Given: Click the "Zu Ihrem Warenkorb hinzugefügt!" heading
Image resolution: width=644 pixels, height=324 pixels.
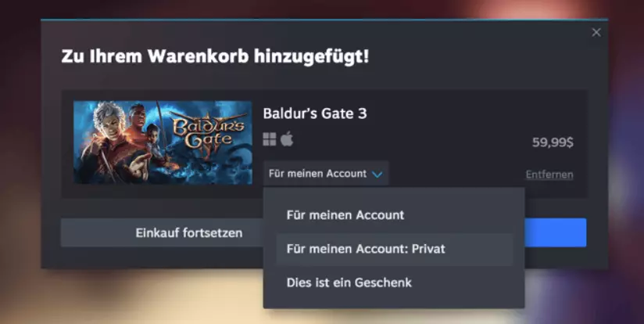Looking at the screenshot, I should (215, 56).
